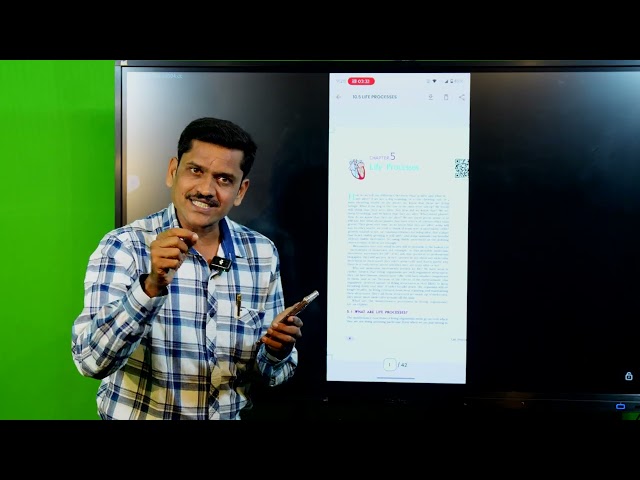The height and width of the screenshot is (480, 640).
Task: Tap the lock icon on the smart board
Action: pos(629,376)
